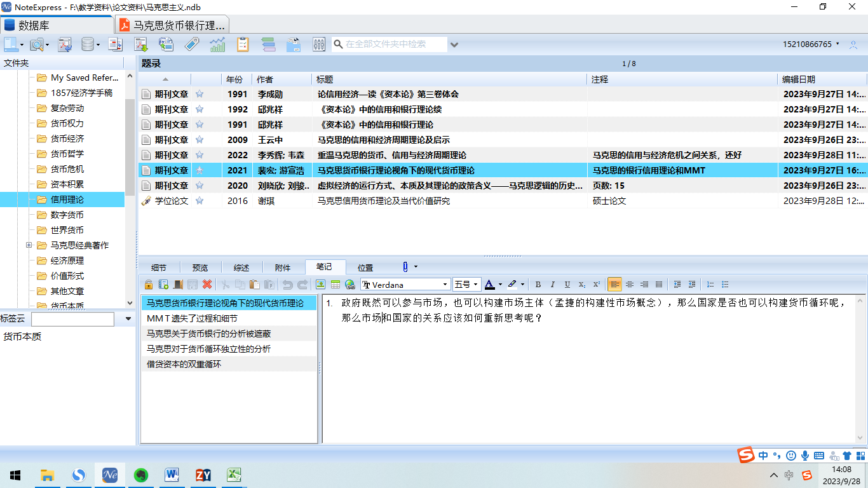Switch to the 综述 tab
The width and height of the screenshot is (868, 488).
[x=241, y=268]
